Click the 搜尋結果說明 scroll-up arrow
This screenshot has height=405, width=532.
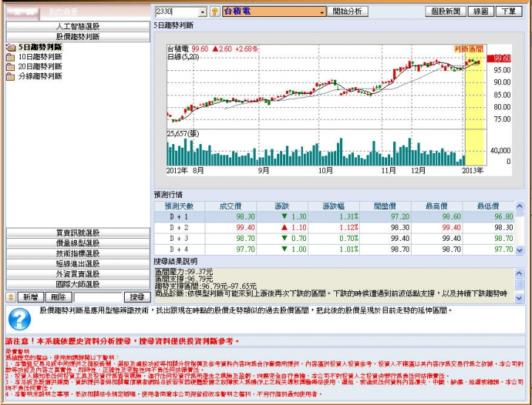tap(519, 273)
